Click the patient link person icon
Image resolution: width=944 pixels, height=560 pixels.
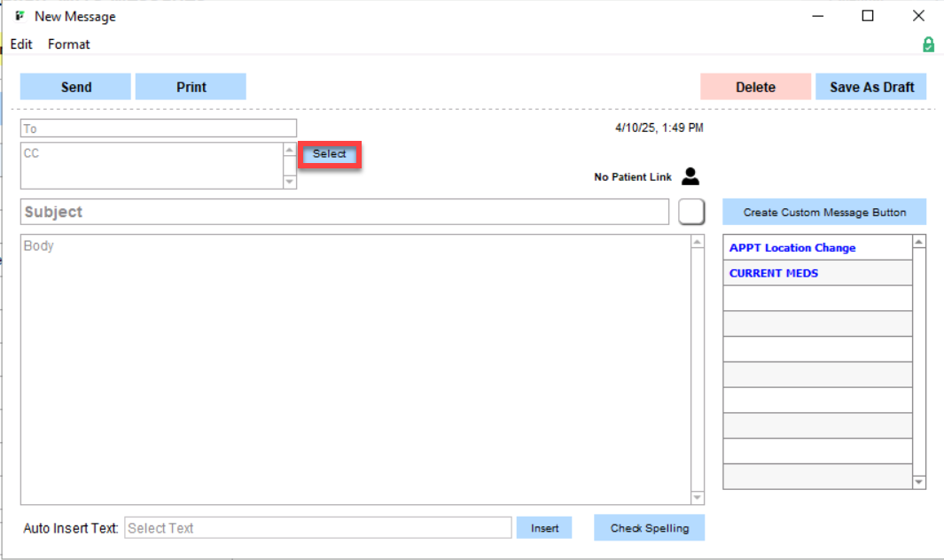coord(690,176)
